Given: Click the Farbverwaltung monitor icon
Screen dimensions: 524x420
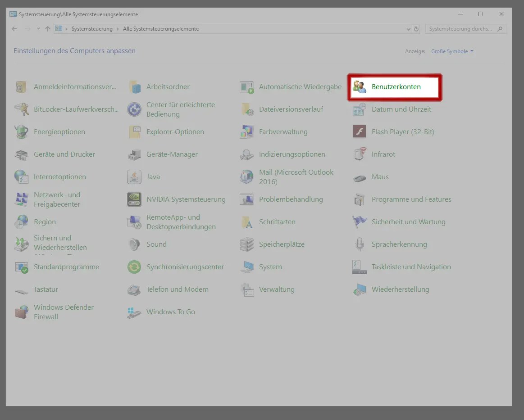Looking at the screenshot, I should coord(246,131).
